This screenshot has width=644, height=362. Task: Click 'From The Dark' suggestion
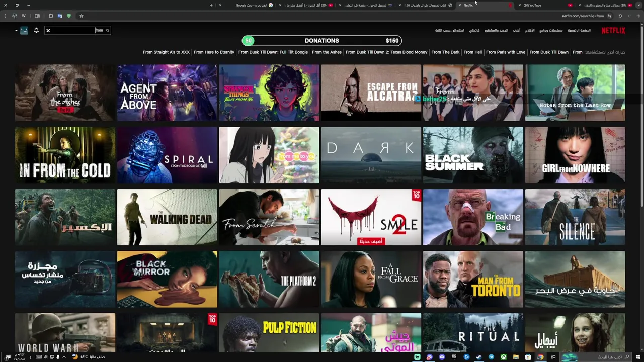[445, 52]
